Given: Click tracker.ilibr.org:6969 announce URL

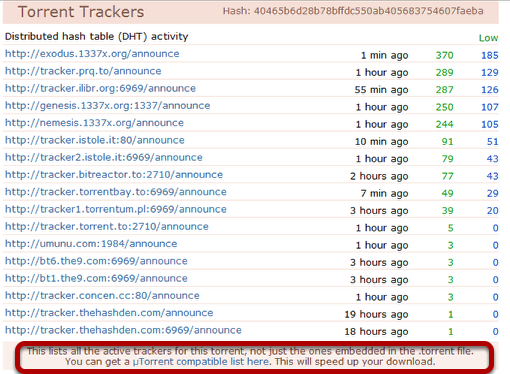Looking at the screenshot, I should tap(100, 88).
